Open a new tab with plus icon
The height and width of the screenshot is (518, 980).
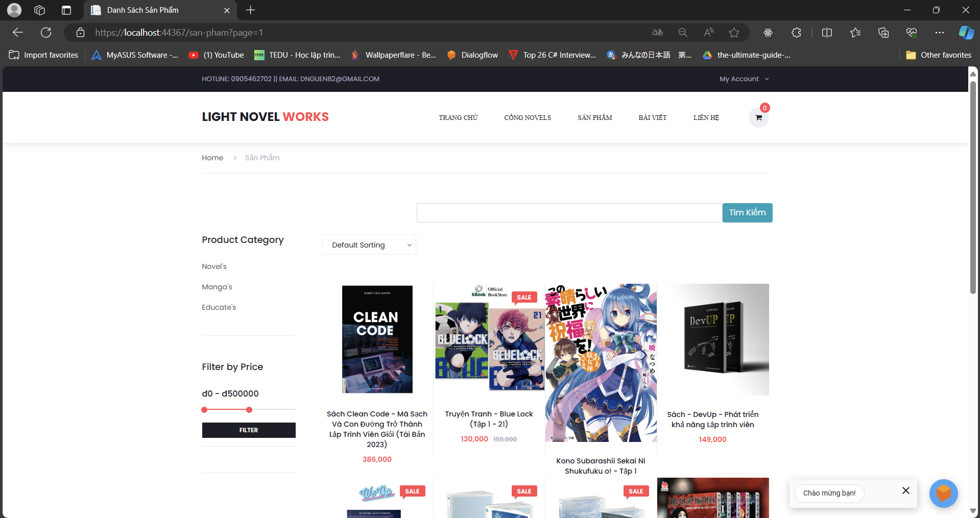(x=250, y=10)
